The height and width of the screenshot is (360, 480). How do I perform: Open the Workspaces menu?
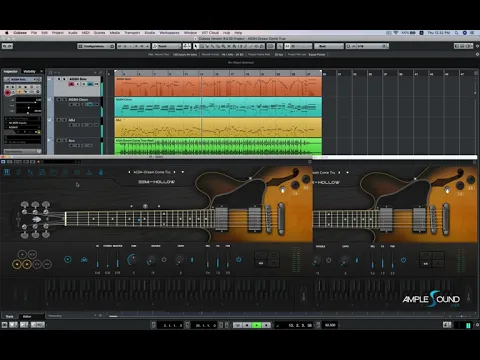click(x=169, y=33)
